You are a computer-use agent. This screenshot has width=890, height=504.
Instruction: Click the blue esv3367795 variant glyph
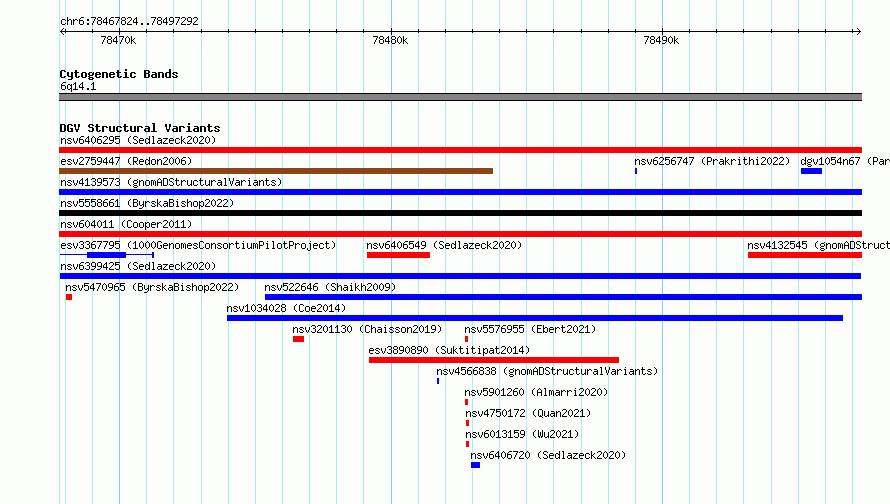point(107,255)
